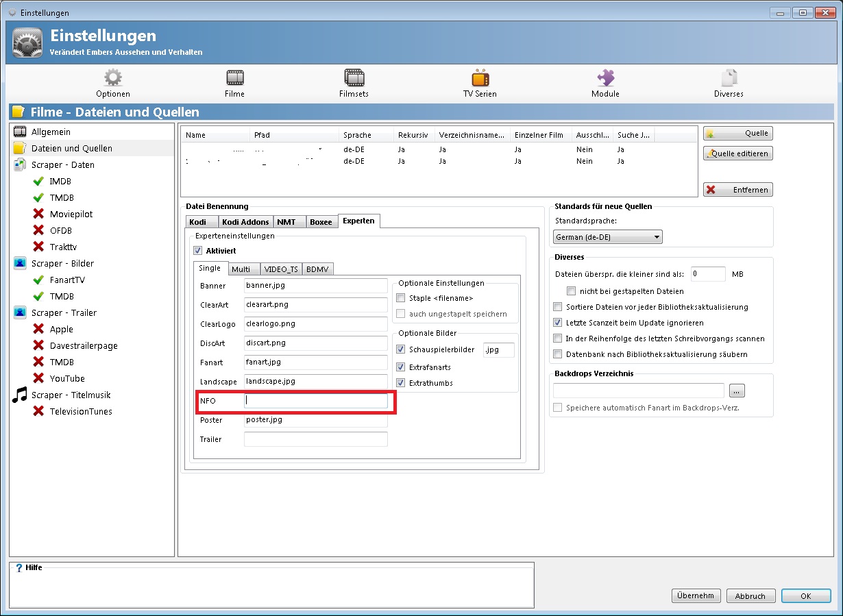Open TMDB under Scraper - Bilder
843x616 pixels.
point(62,296)
